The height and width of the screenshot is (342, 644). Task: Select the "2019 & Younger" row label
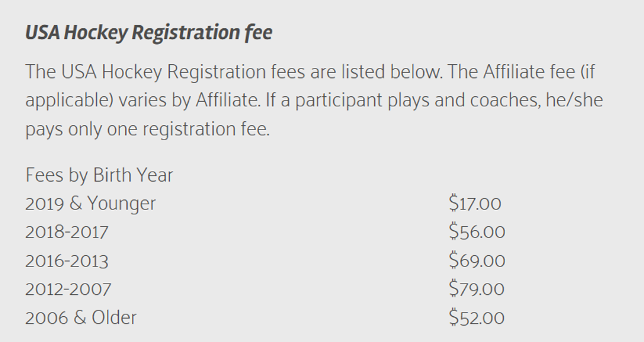pyautogui.click(x=91, y=204)
